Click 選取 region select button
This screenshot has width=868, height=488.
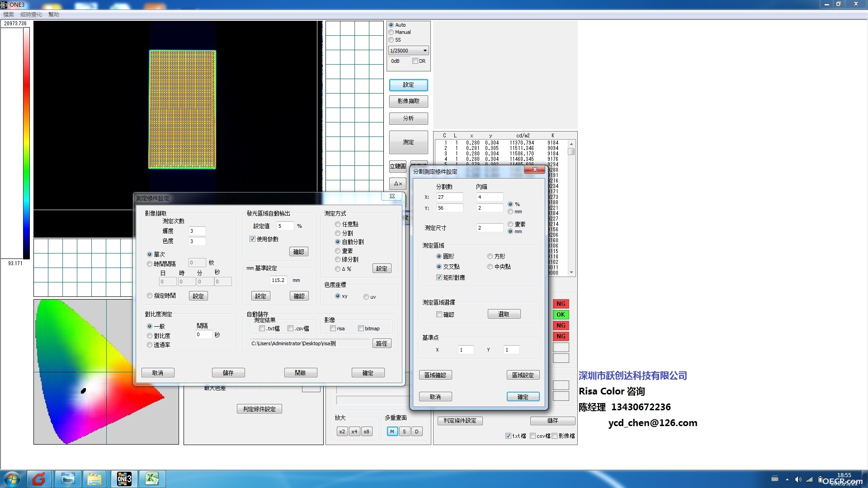(504, 314)
